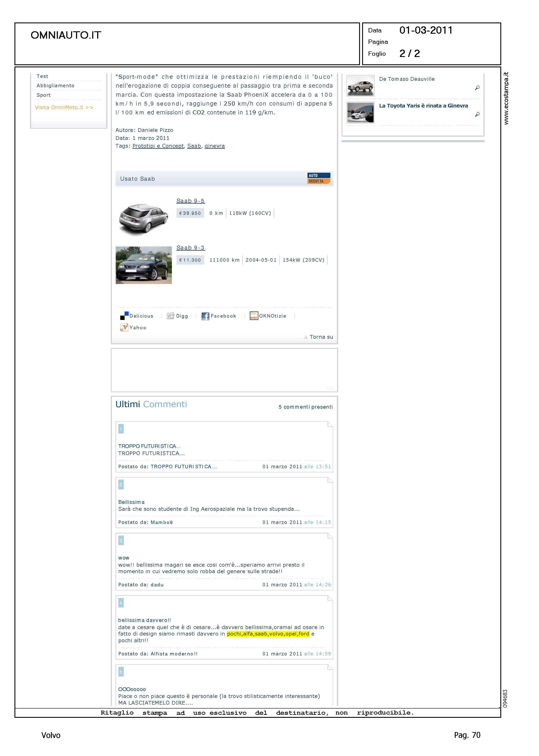Click Torna su to return top
Viewport: 539px width, 756px height.
coord(321,337)
